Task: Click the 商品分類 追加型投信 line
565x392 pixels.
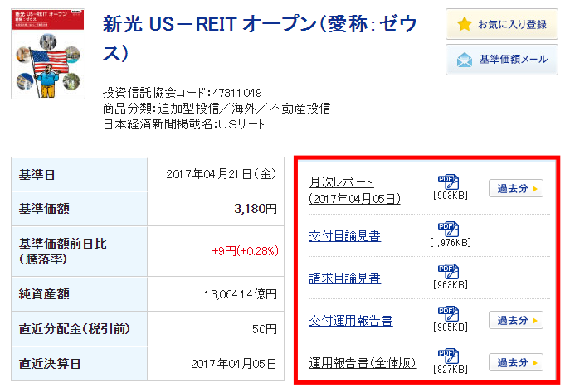Action: coord(217,109)
